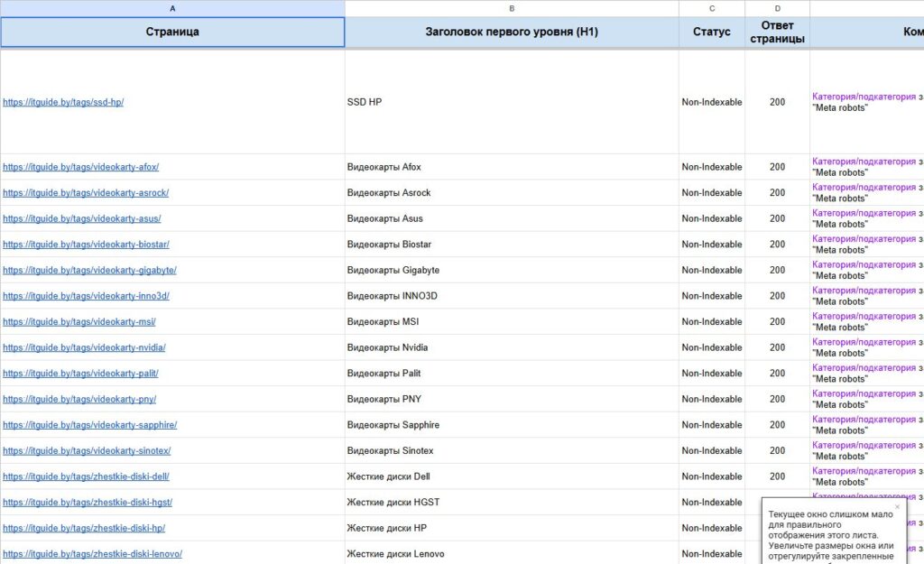Open the zhestkie-diski-hp link
The image size is (924, 564).
tap(84, 529)
